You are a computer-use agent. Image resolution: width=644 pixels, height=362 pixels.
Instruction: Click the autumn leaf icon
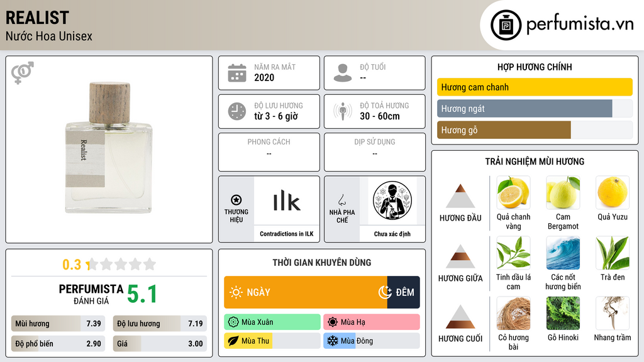click(x=233, y=341)
